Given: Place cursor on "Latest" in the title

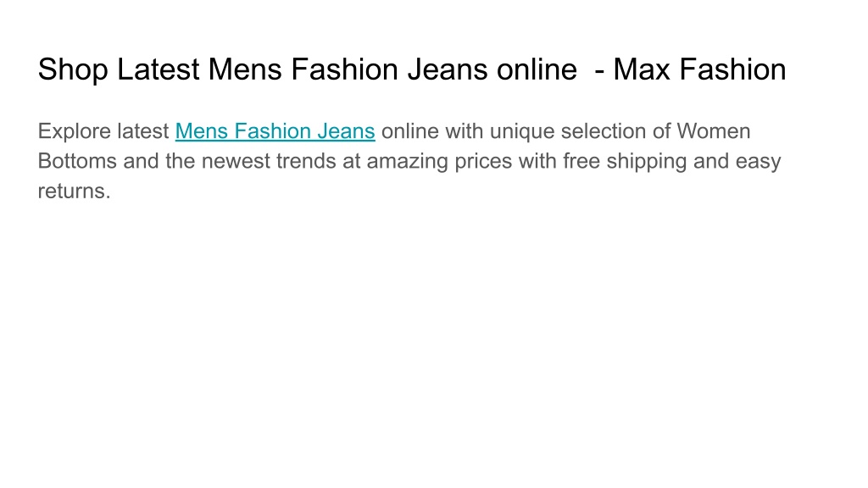Looking at the screenshot, I should point(159,69).
